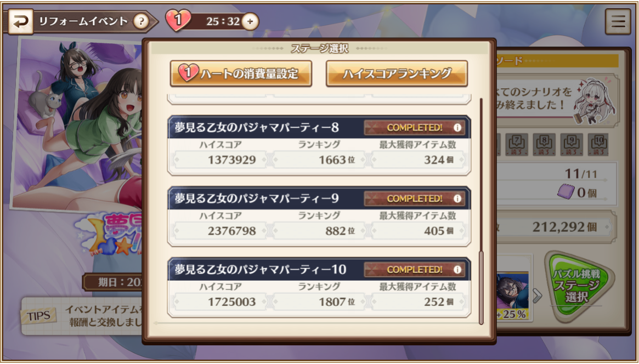Select episode 9 book icon
639x364 pixels.
click(571, 144)
